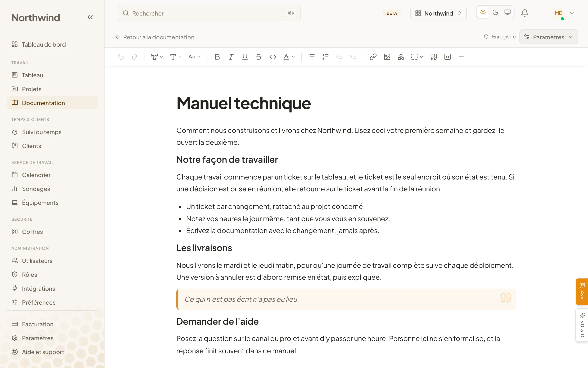The height and width of the screenshot is (368, 588).
Task: Insert a blockquote
Action: click(x=433, y=57)
